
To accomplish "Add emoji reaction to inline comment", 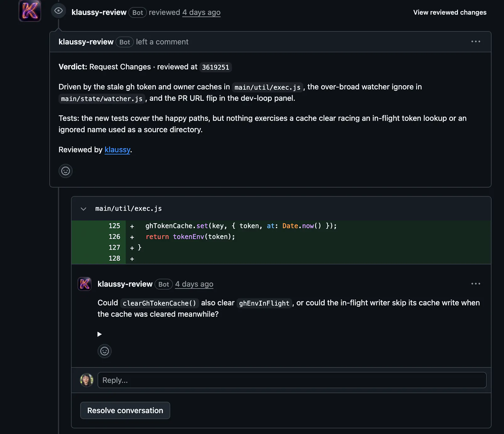I will click(x=105, y=351).
